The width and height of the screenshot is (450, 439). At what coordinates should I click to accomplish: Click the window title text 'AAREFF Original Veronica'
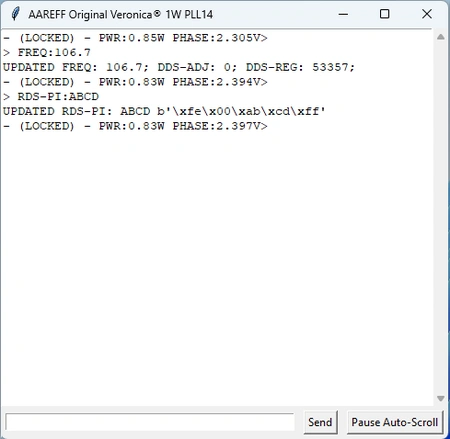tap(90, 15)
